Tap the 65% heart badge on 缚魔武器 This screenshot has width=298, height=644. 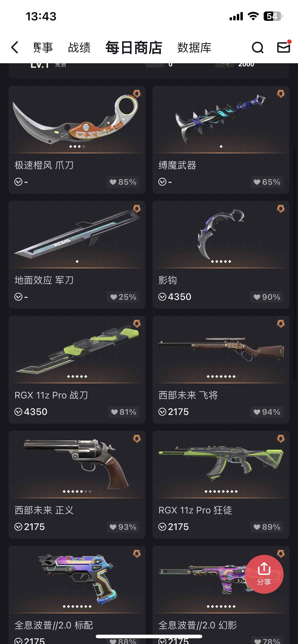(x=267, y=182)
